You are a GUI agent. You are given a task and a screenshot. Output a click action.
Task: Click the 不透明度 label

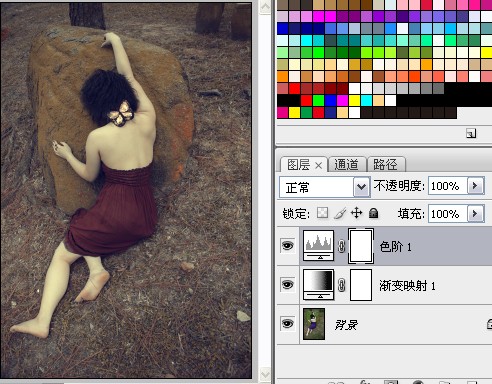(x=399, y=186)
